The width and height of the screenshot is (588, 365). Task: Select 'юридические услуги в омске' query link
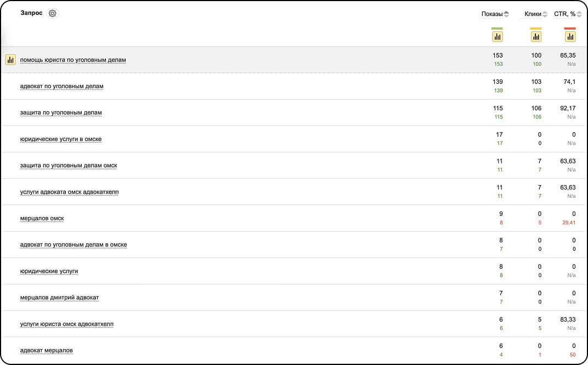(x=60, y=139)
